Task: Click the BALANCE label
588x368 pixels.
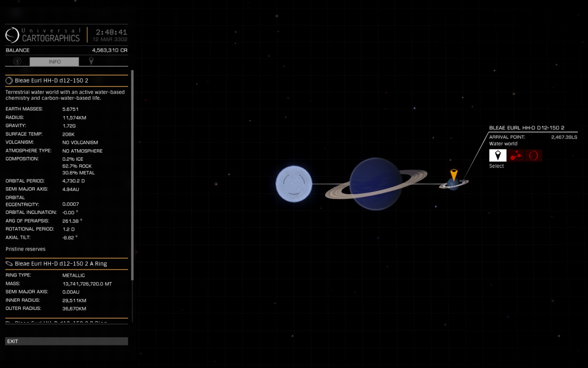Action: [x=18, y=50]
